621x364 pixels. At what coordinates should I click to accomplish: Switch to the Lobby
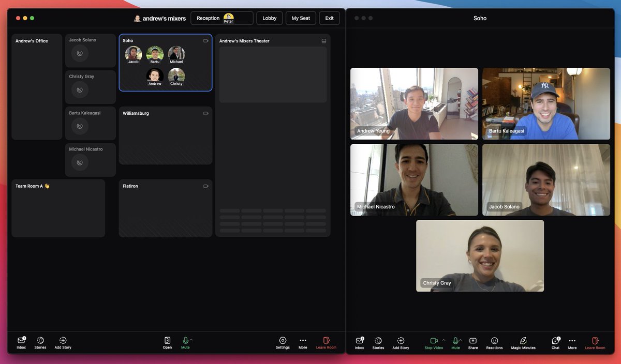coord(269,18)
